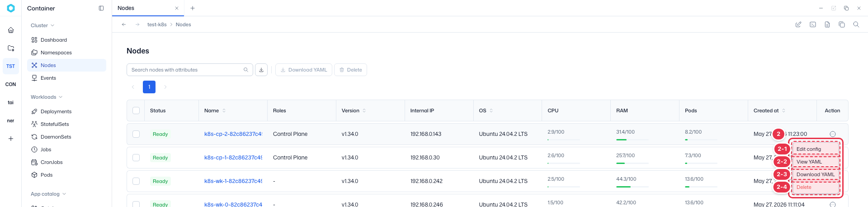
Task: Click the Ready status of k8s-cp-2
Action: pos(160,134)
